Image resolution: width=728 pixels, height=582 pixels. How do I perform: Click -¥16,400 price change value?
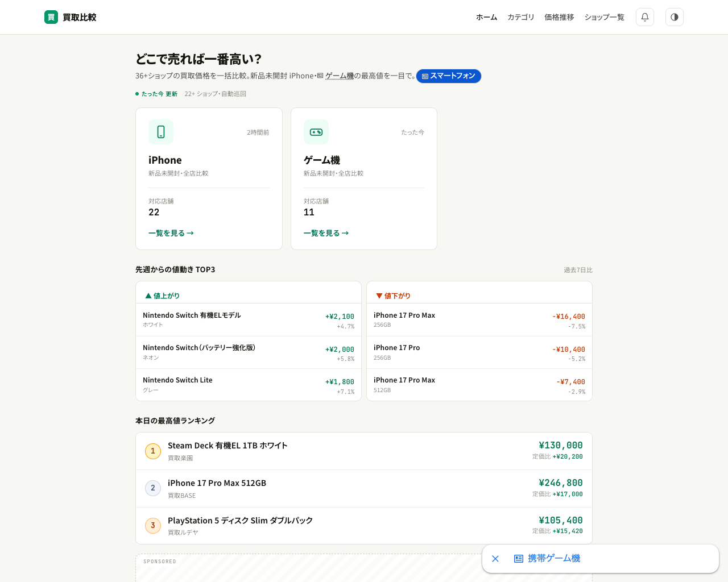569,317
